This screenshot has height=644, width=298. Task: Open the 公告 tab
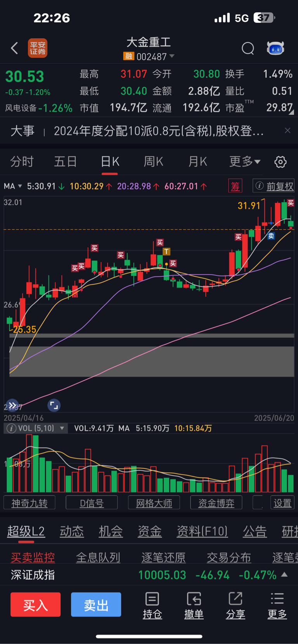(x=255, y=531)
